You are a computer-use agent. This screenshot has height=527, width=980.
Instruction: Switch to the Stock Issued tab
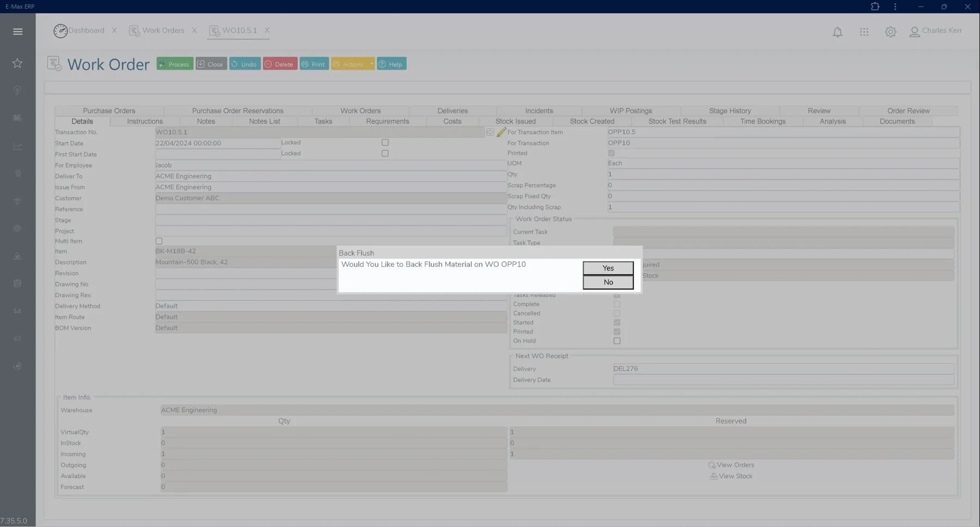(516, 121)
